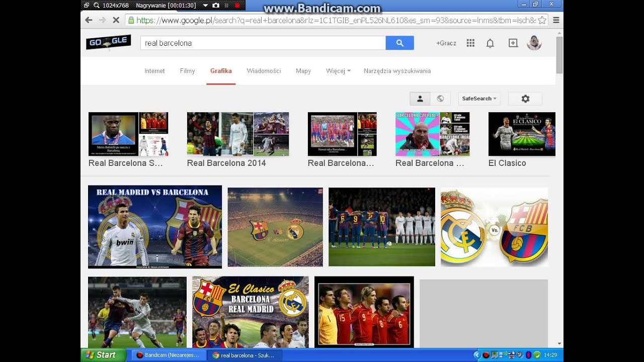Open Bandicam recording dropdown arrow
Viewport: 644px width, 362px height.
click(205, 6)
